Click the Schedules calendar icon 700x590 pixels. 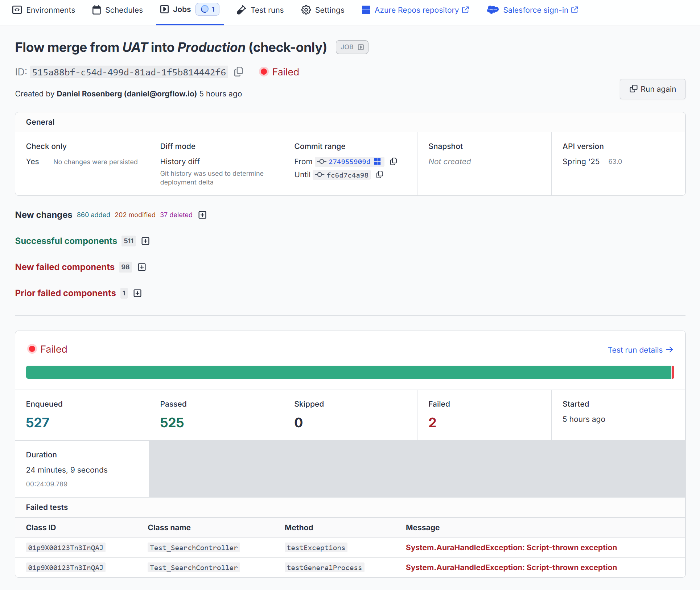coord(96,10)
